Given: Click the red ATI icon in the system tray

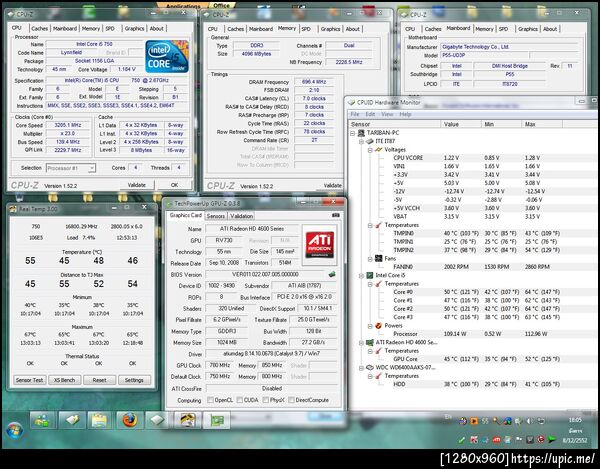Looking at the screenshot, I should [496, 440].
